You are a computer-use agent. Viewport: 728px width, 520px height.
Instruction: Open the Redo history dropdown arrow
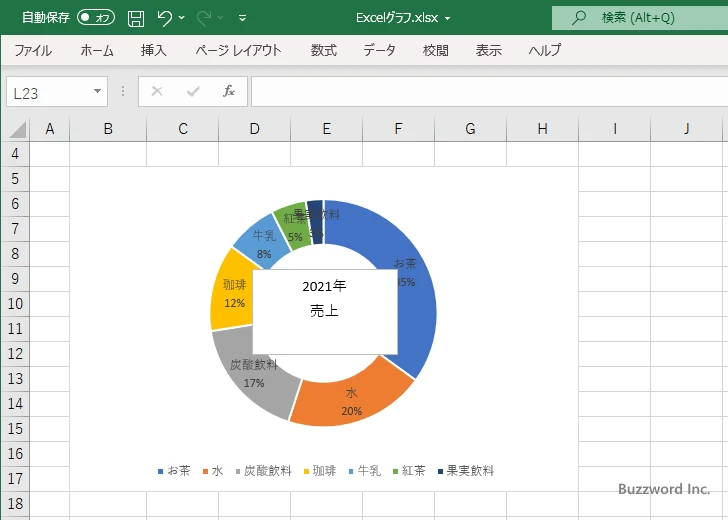coord(221,18)
